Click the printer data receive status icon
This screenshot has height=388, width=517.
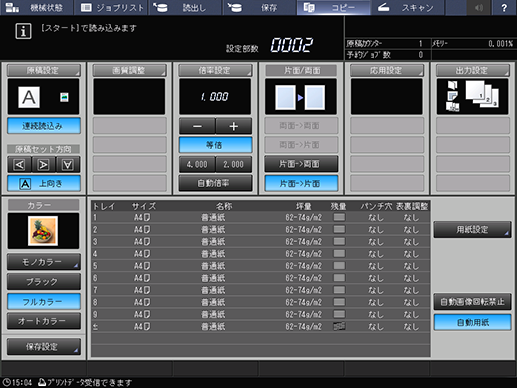tap(42, 382)
